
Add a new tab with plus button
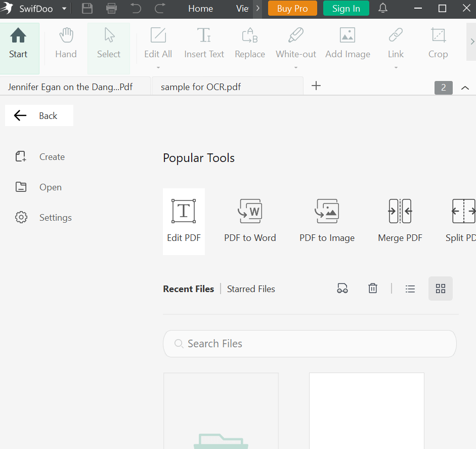pos(316,86)
